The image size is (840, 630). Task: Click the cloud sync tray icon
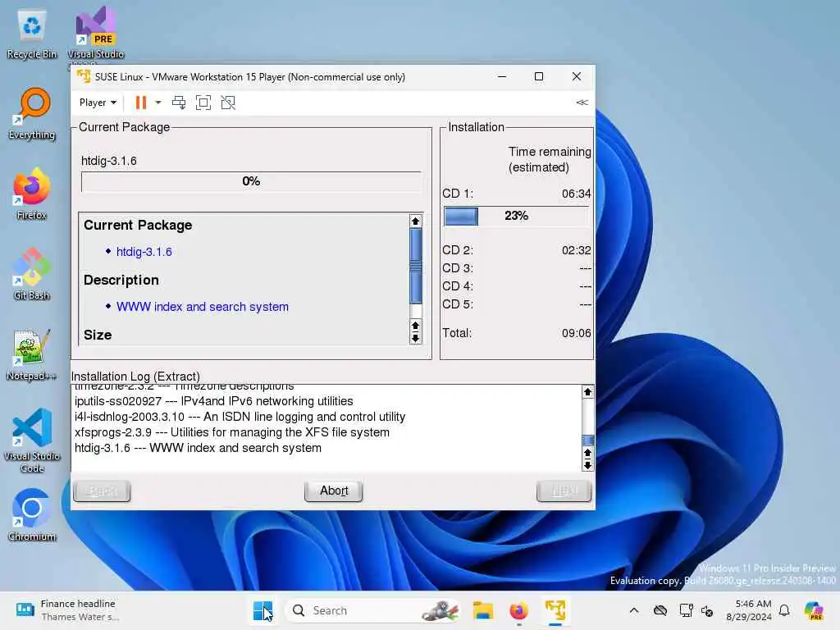(660, 610)
